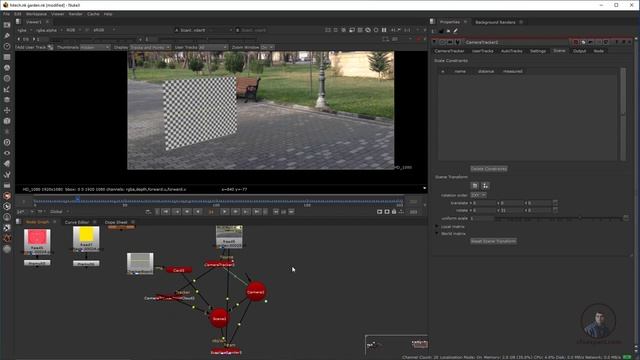Image resolution: width=640 pixels, height=360 pixels.
Task: Expand the Local matrix section
Action: click(436, 227)
